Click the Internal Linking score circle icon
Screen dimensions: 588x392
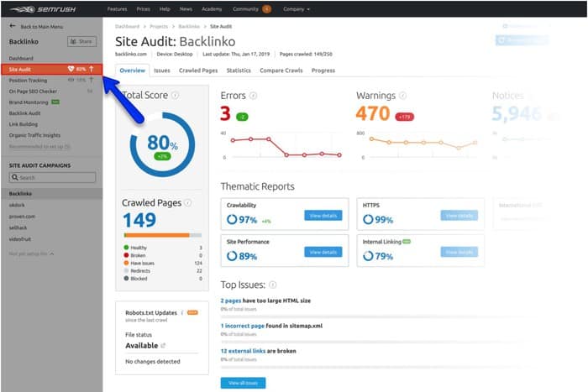pos(368,256)
